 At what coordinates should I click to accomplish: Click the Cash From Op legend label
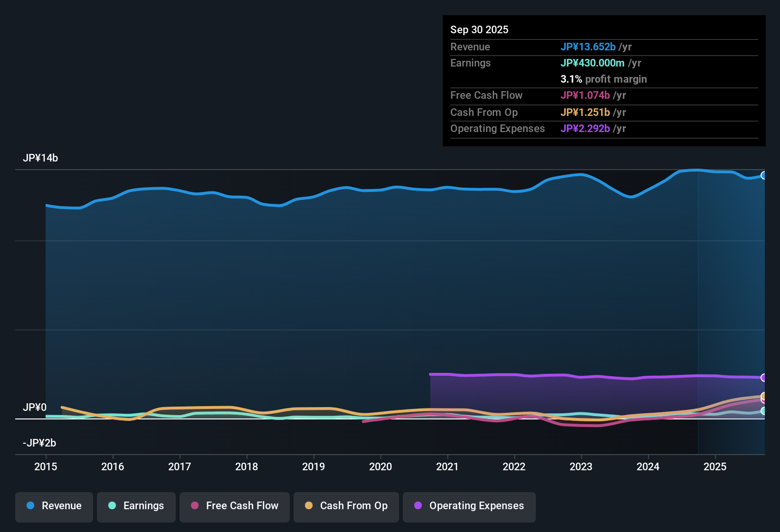pos(353,506)
